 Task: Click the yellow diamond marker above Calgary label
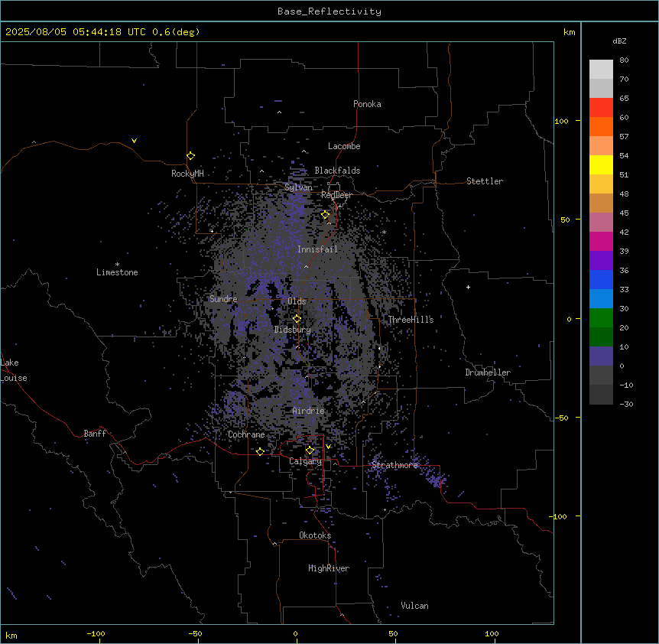coord(310,450)
